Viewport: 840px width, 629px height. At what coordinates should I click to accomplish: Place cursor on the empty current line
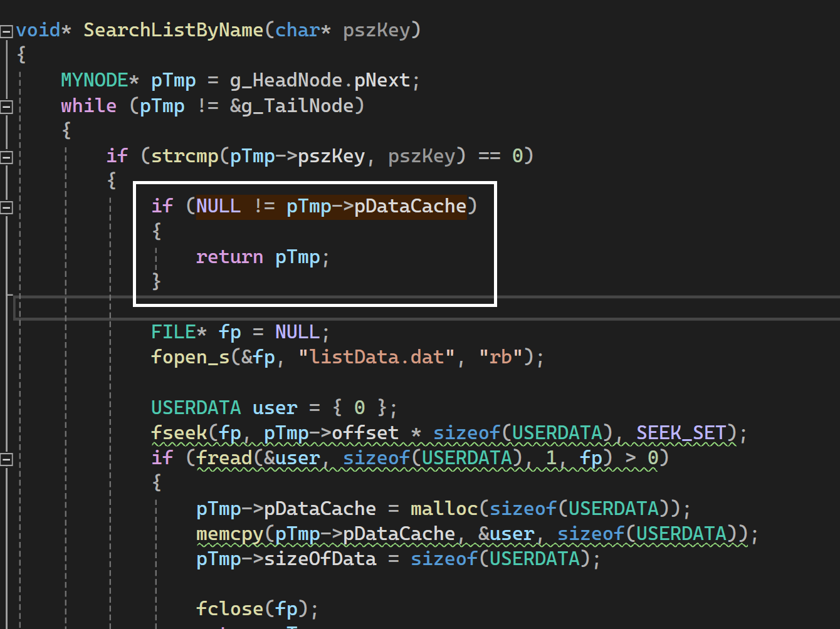pyautogui.click(x=426, y=307)
